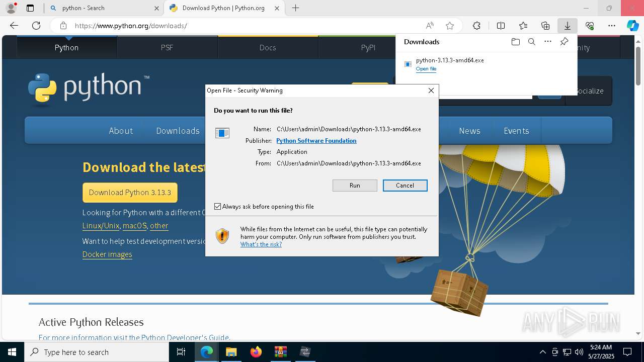Viewport: 644px width, 362px height.
Task: Open more options in Downloads panel
Action: [x=548, y=42]
